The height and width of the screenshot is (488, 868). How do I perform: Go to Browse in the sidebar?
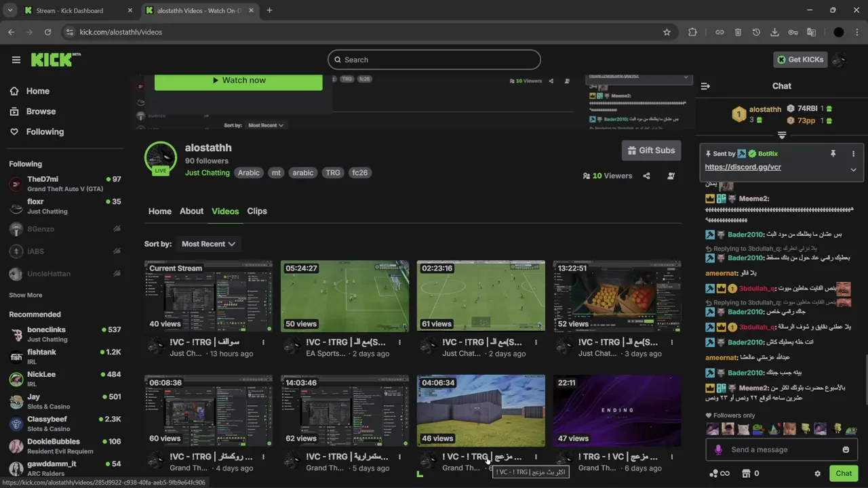41,111
